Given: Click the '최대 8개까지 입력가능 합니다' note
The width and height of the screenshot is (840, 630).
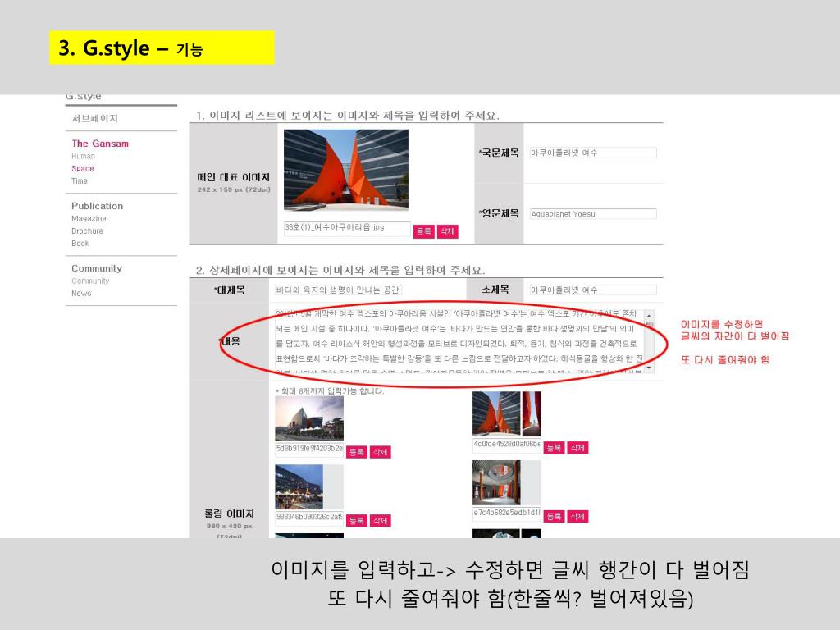Looking at the screenshot, I should pyautogui.click(x=330, y=391).
